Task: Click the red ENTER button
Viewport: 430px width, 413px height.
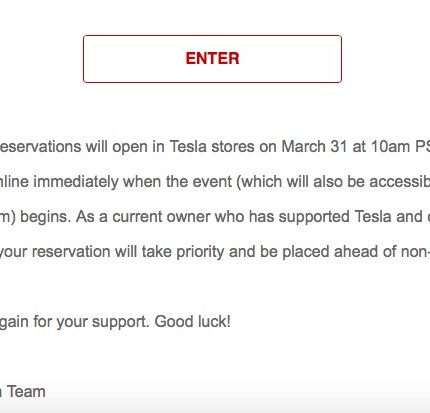Action: (x=212, y=59)
